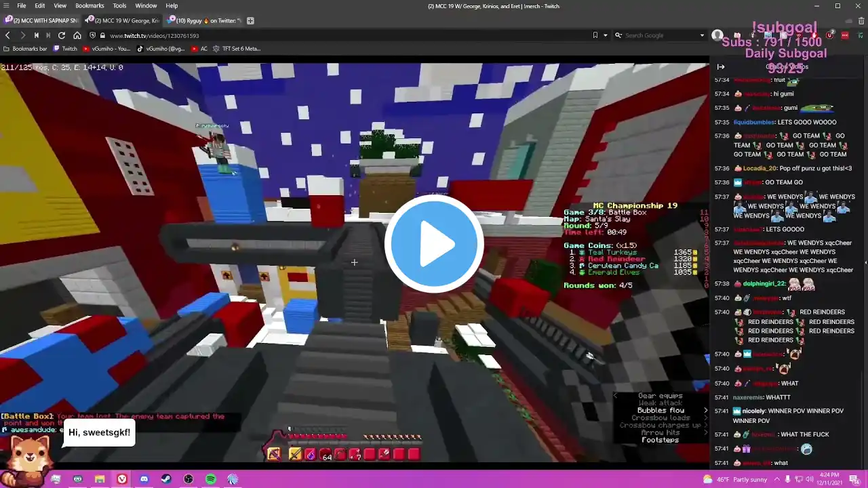The image size is (868, 488).
Task: Switch to the MCC 19 W/ George tab
Action: (x=123, y=20)
